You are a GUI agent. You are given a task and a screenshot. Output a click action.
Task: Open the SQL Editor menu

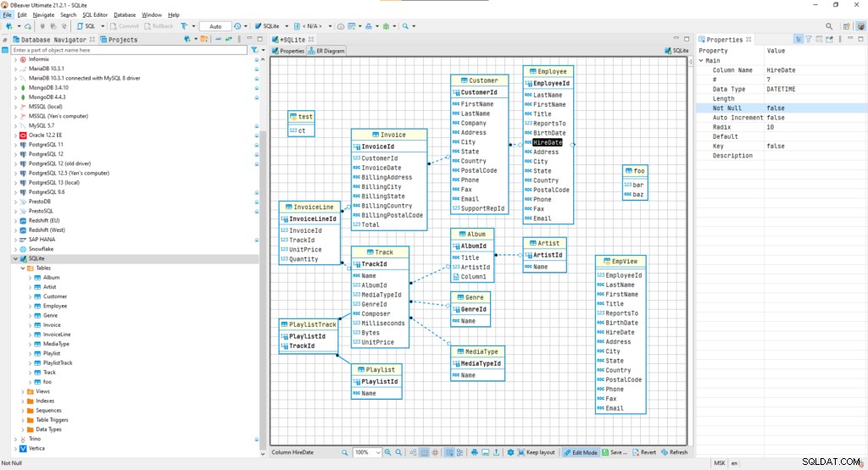click(x=95, y=15)
